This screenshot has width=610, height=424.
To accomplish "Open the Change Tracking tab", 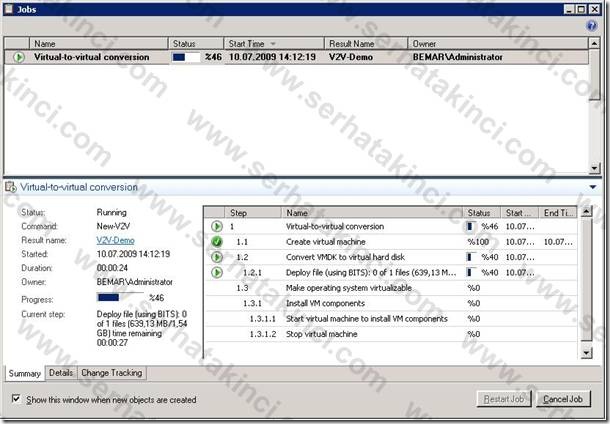I will 112,373.
